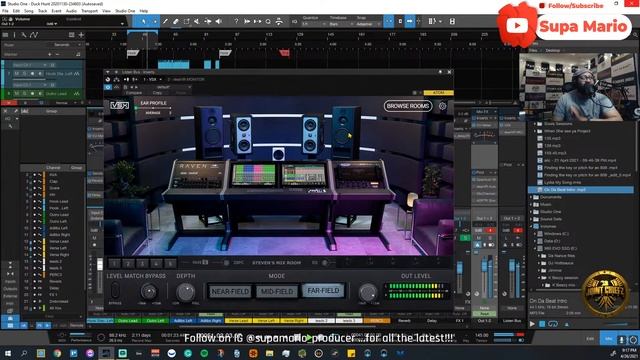Image resolution: width=640 pixels, height=360 pixels.
Task: Open the VSX settings gear icon
Action: tap(442, 106)
